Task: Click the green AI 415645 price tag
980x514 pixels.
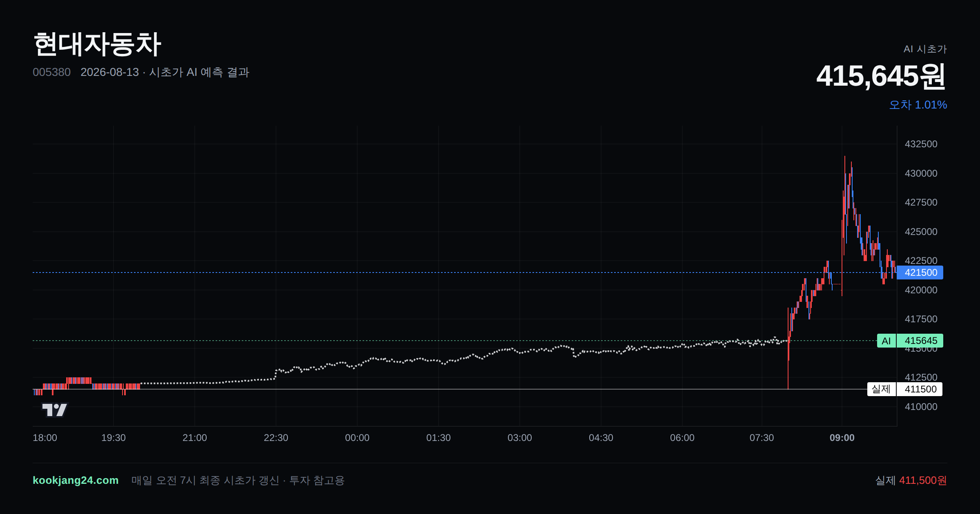Action: pos(910,341)
